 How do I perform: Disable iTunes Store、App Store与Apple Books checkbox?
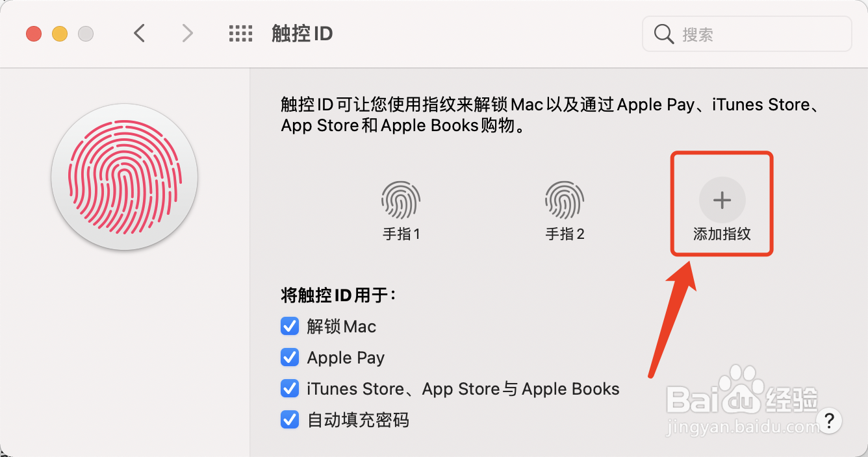(x=289, y=388)
